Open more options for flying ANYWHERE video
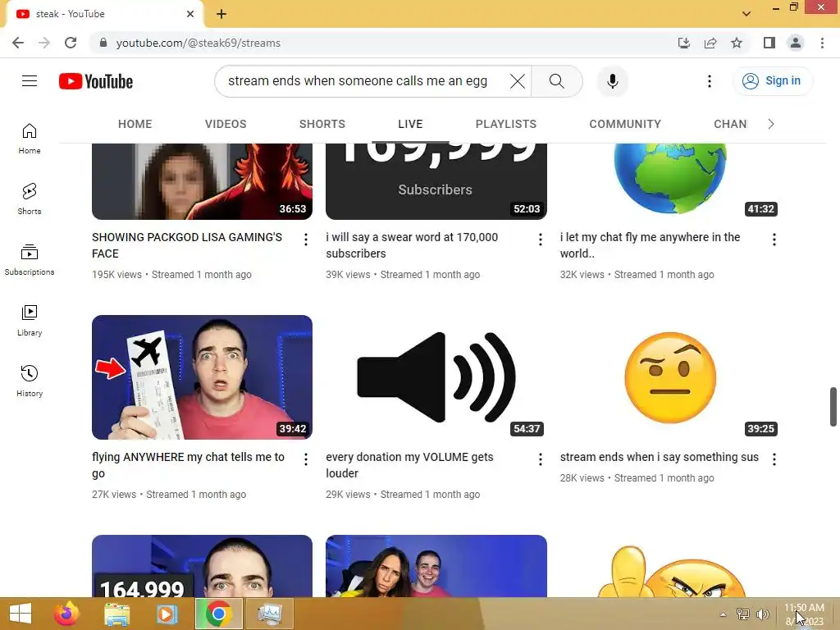 (x=306, y=459)
